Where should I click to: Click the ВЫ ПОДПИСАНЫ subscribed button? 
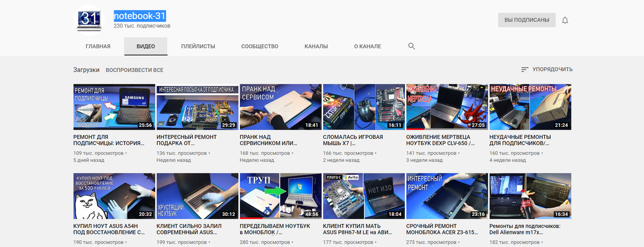coord(526,20)
